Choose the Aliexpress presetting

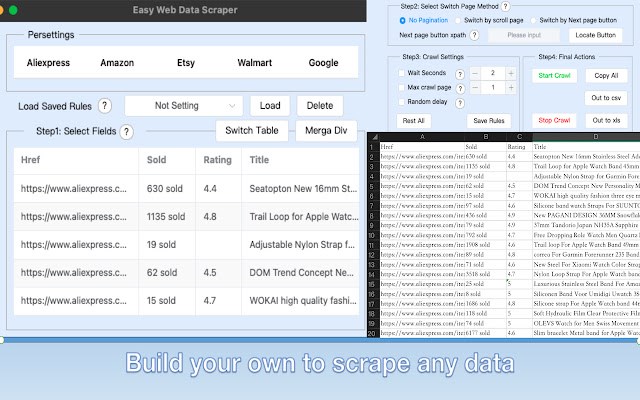48,63
